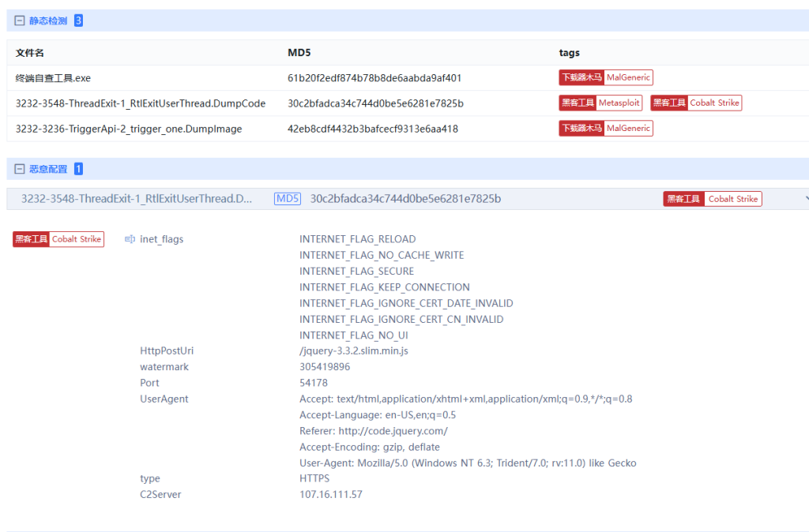This screenshot has height=532, width=809.
Task: Click the 静态检测 count badge 3
Action: tap(78, 21)
